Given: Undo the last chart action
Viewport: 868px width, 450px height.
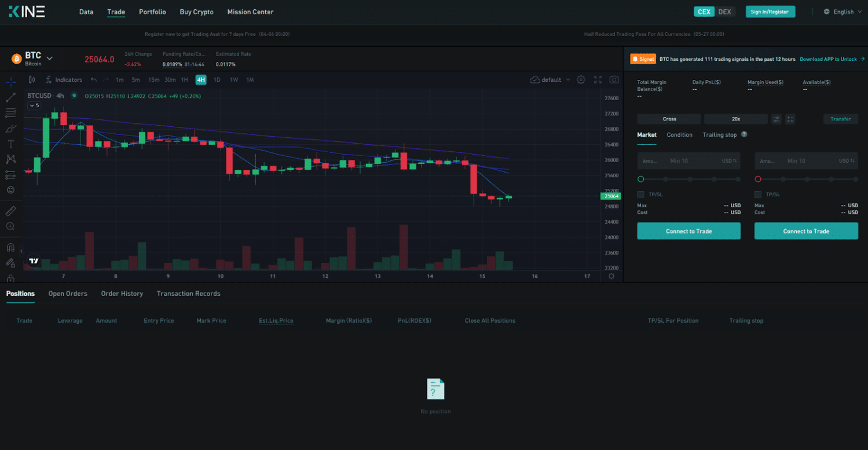Looking at the screenshot, I should click(x=94, y=79).
